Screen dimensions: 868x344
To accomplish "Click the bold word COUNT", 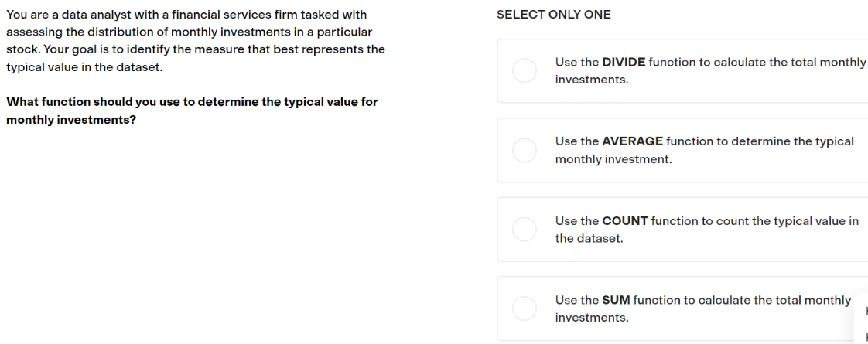I will [x=625, y=221].
